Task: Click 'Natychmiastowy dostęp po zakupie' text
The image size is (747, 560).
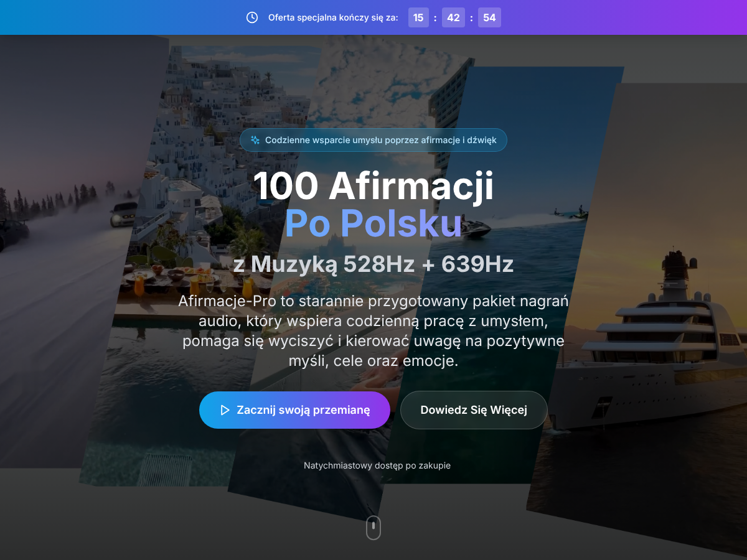Action: click(x=377, y=465)
